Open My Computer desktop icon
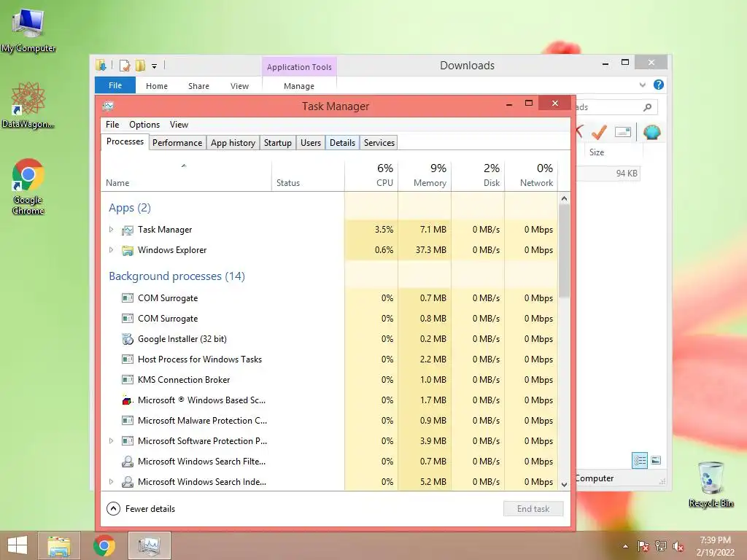The height and width of the screenshot is (560, 747). (28, 31)
